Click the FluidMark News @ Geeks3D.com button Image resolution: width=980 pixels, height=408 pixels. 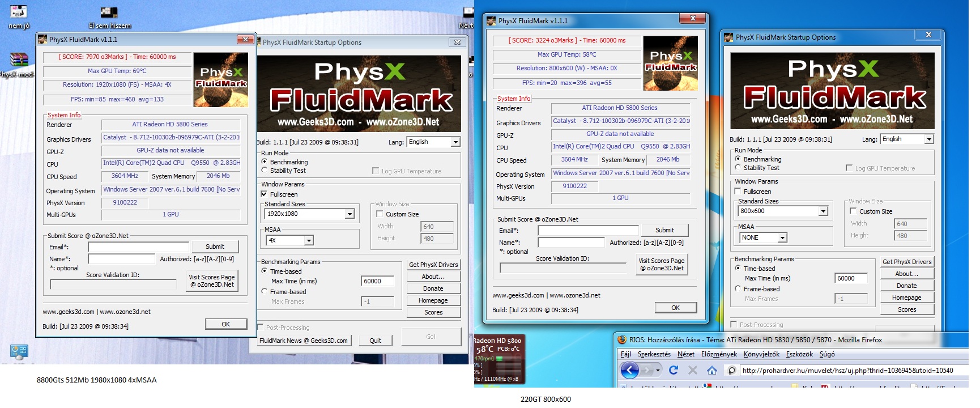click(x=304, y=341)
